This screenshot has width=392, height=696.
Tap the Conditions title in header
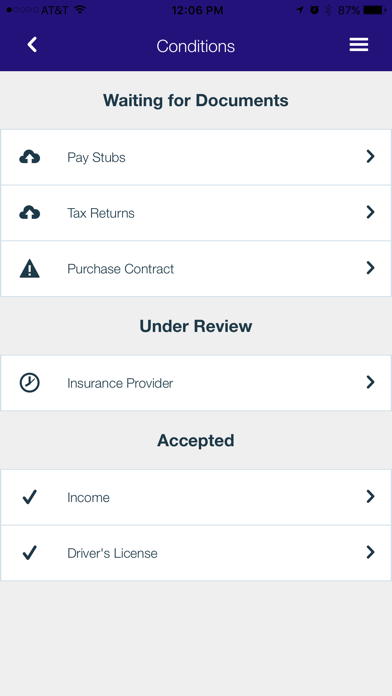pyautogui.click(x=196, y=46)
